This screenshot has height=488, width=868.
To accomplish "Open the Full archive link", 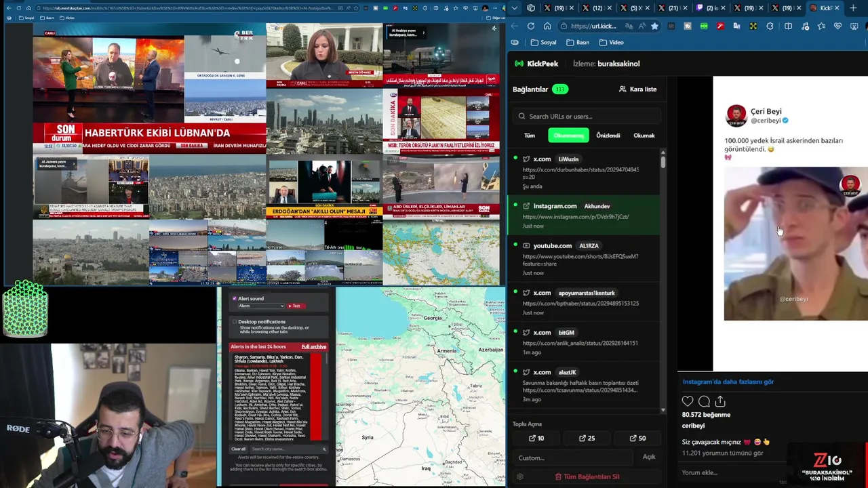I will [x=314, y=346].
